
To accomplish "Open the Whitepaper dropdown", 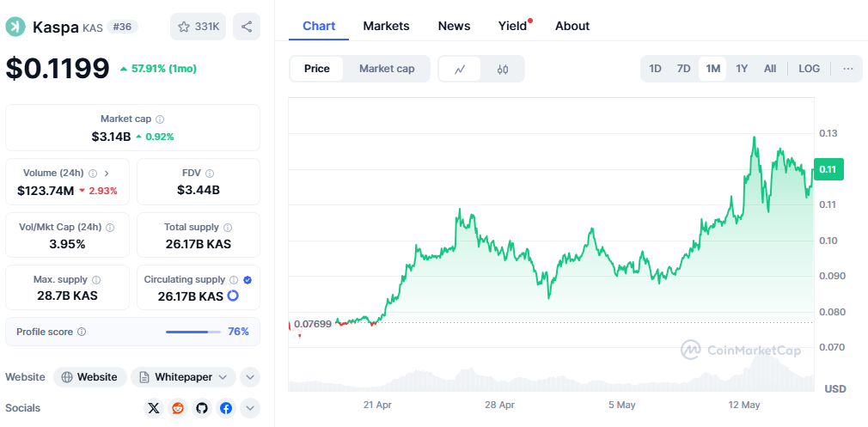I will click(x=183, y=377).
